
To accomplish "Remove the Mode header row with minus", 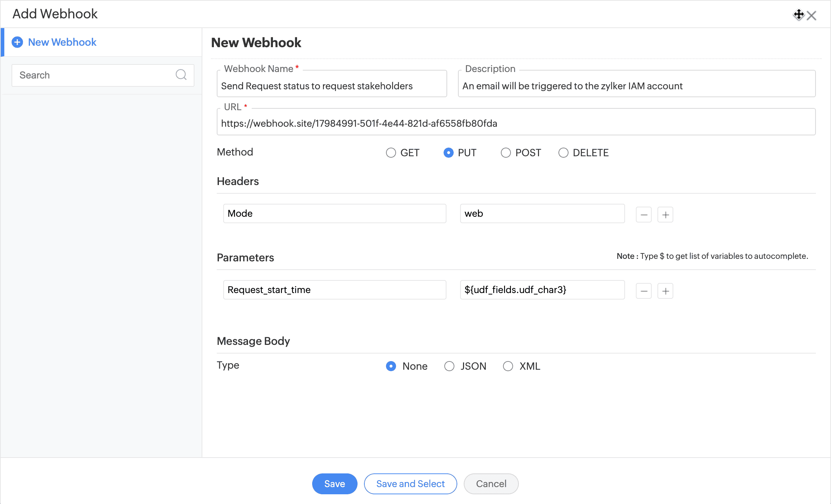I will (643, 215).
